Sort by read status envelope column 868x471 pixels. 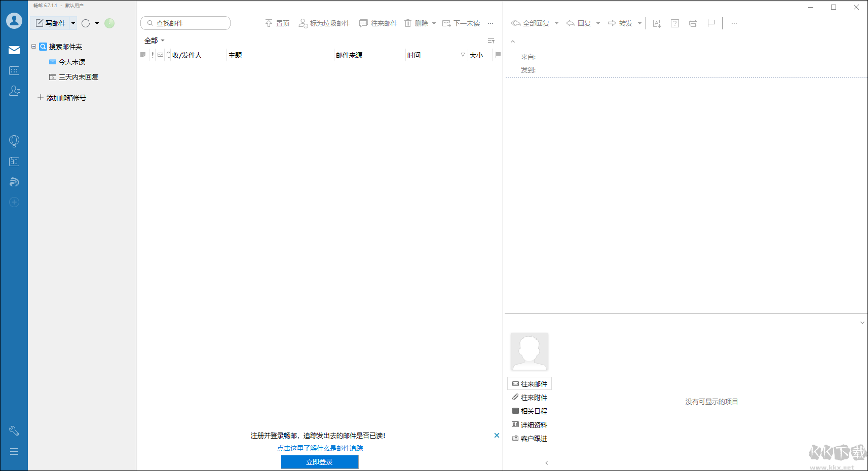161,55
